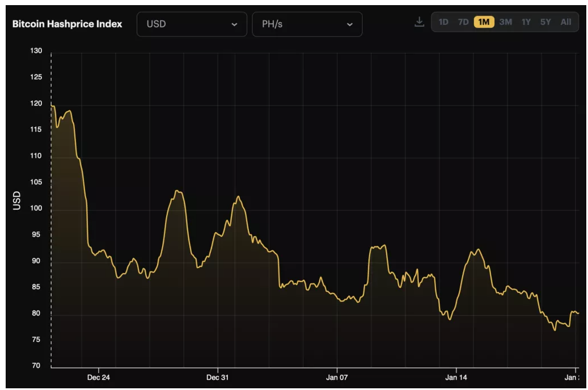
Task: Open the USD currency dropdown
Action: click(192, 24)
